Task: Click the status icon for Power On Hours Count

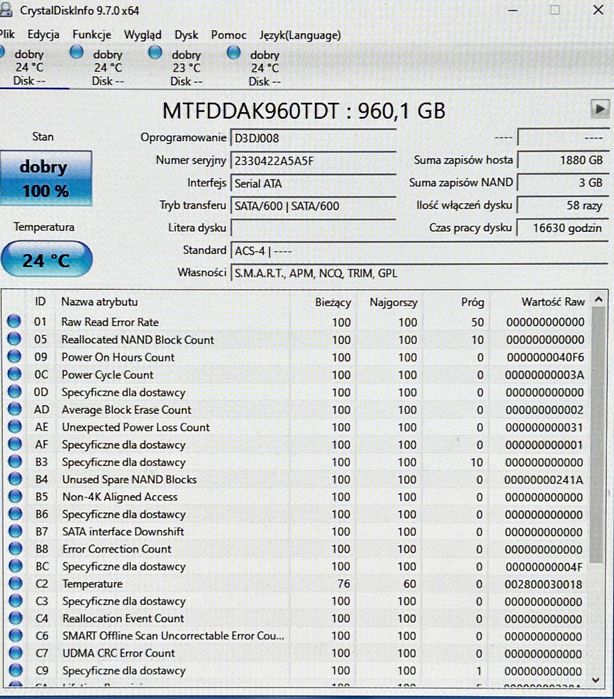Action: (14, 356)
